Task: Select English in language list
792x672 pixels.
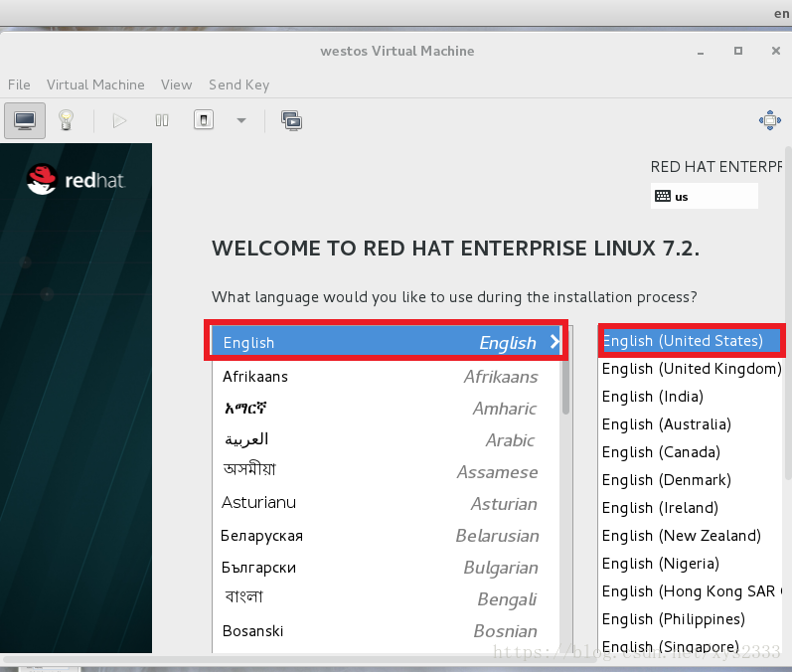Action: (387, 342)
